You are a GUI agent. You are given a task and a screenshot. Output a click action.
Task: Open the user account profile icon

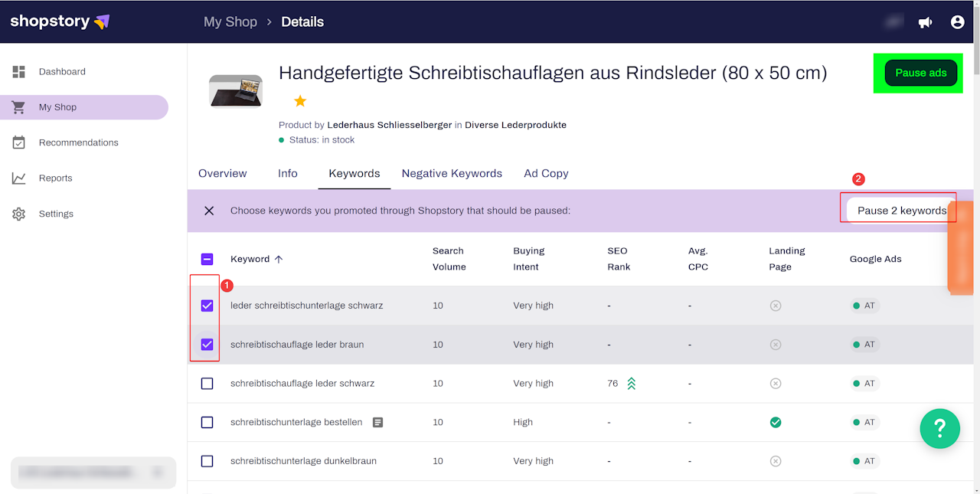coord(957,22)
